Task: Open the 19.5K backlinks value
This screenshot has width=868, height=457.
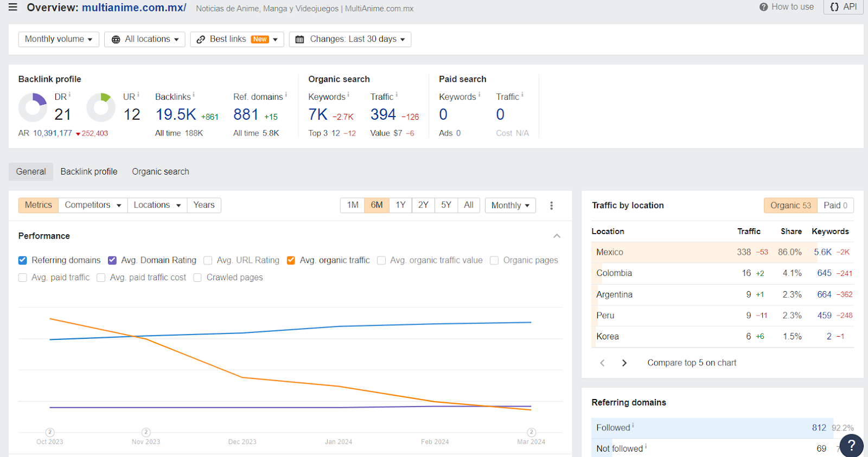Action: click(176, 114)
